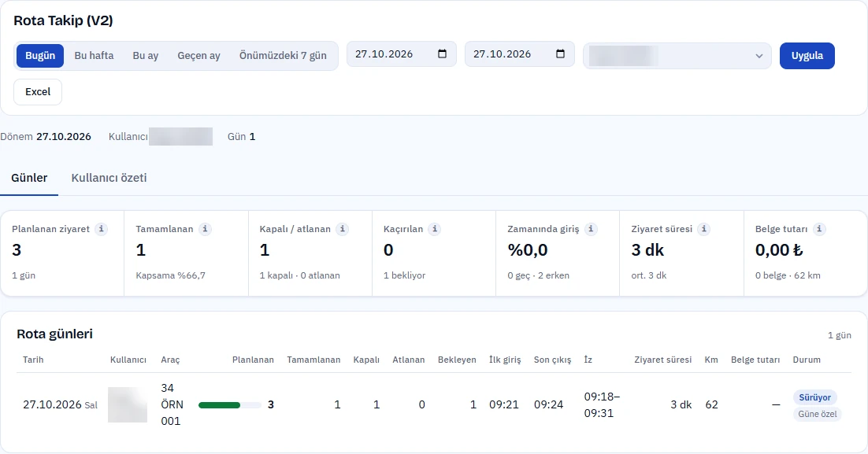Click the Ziyaret süresi column header
This screenshot has width=868, height=454.
tap(662, 360)
